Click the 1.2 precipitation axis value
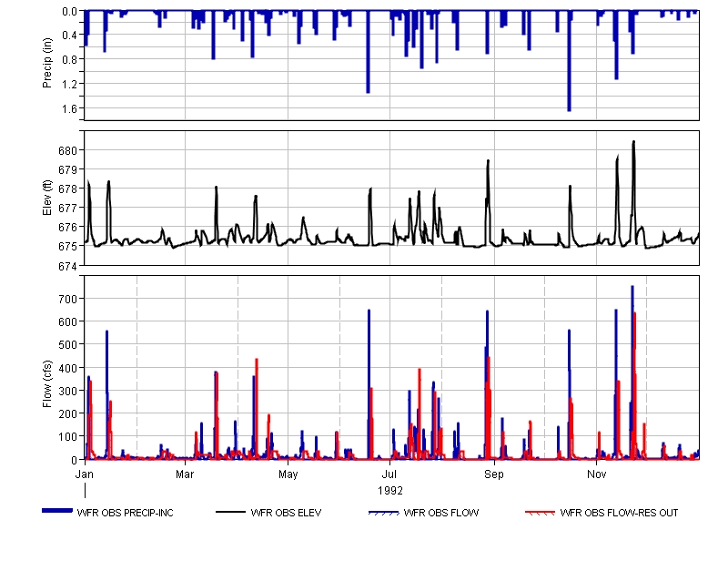The image size is (728, 571). tap(70, 84)
